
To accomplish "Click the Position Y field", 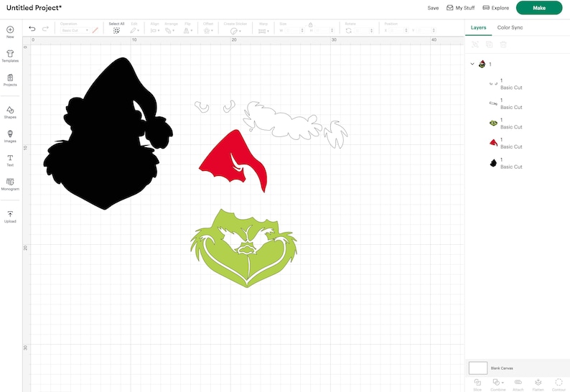I will 426,31.
